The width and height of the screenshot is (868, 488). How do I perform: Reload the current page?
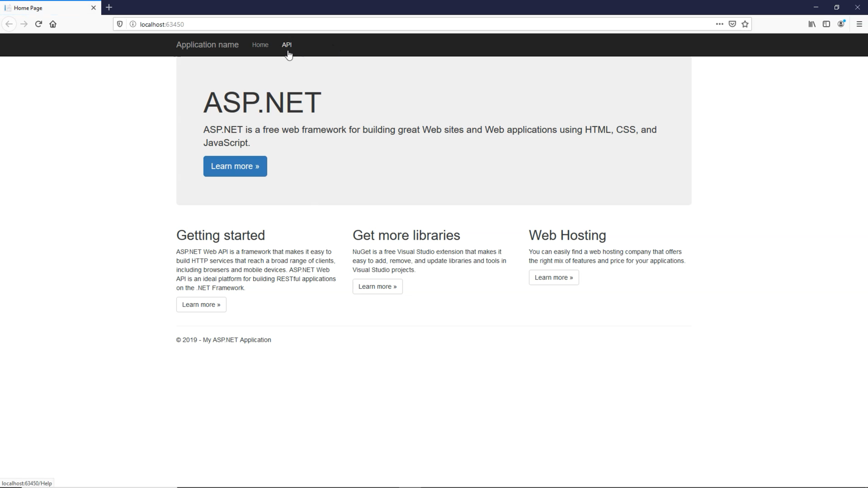point(38,24)
